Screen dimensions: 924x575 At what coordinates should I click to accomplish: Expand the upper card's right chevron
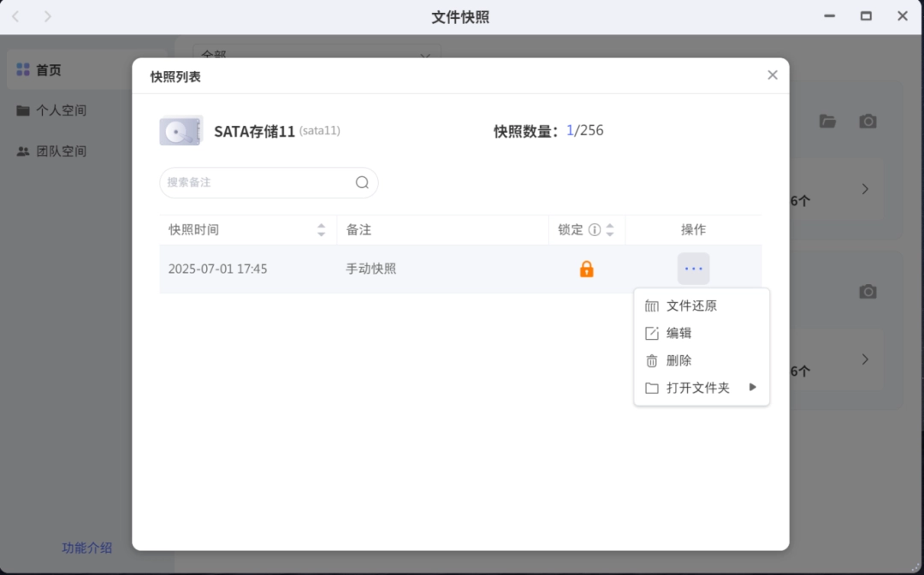point(865,189)
